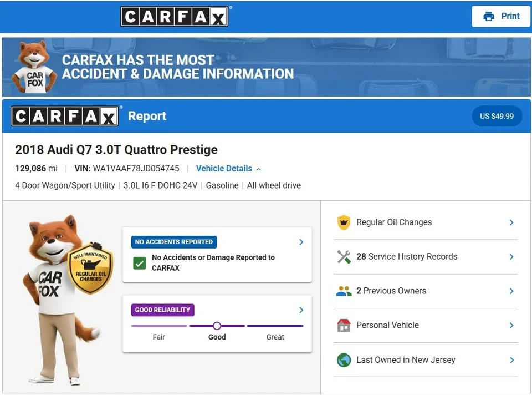Collapse Vehicle Details chevron arrow
The width and height of the screenshot is (532, 395).
pyautogui.click(x=259, y=169)
